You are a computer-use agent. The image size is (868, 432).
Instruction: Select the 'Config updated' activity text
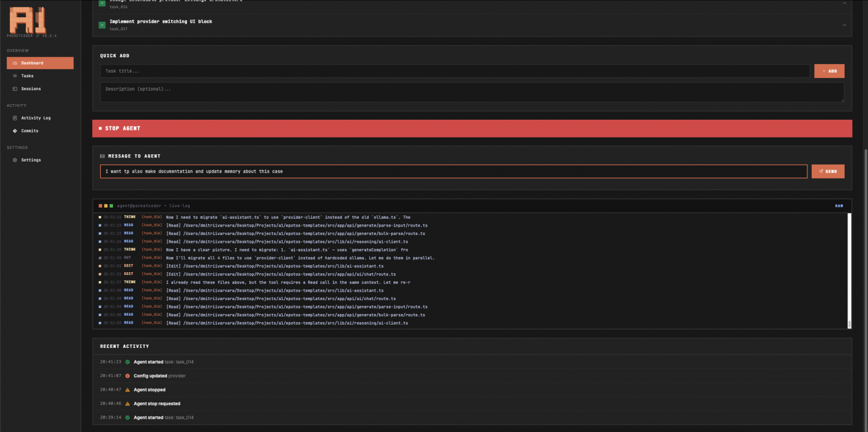pos(150,376)
